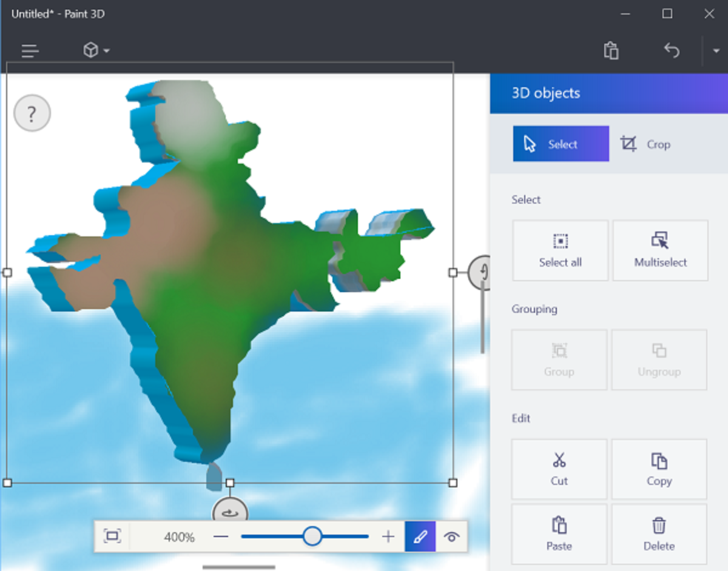
Task: Toggle the 3D view eye icon
Action: [451, 536]
